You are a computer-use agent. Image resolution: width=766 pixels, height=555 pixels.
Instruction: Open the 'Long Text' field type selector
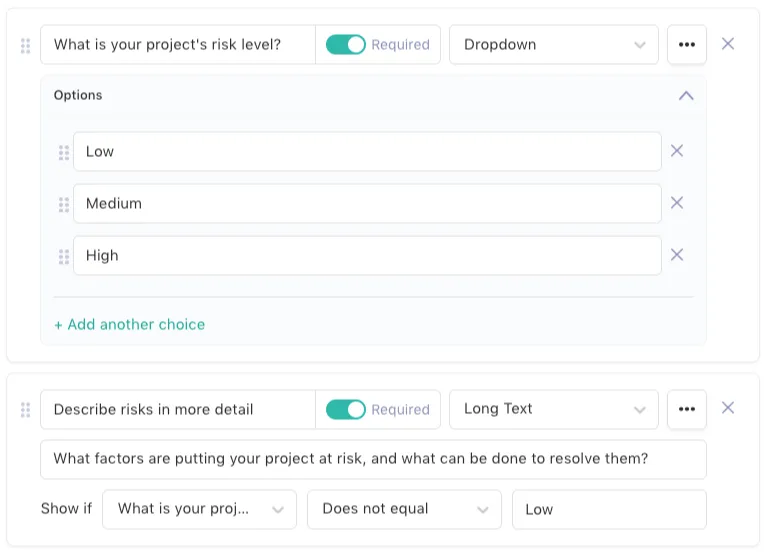point(553,409)
